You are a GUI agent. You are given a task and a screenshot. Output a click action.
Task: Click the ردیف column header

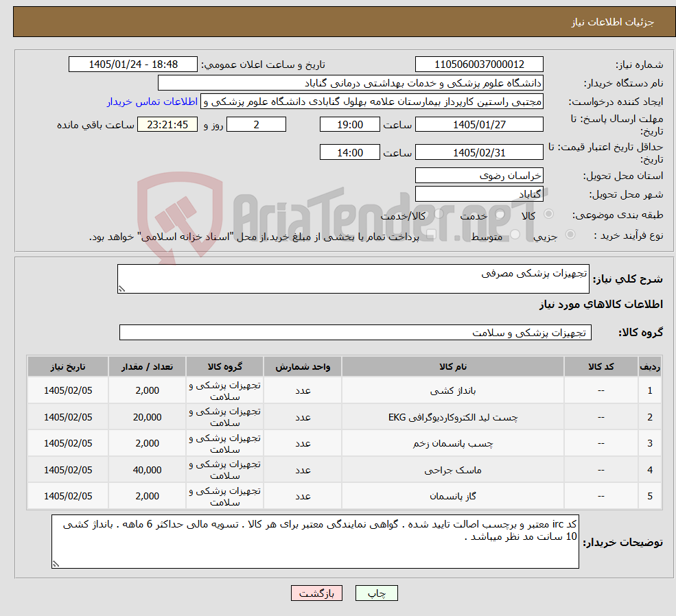pos(650,366)
